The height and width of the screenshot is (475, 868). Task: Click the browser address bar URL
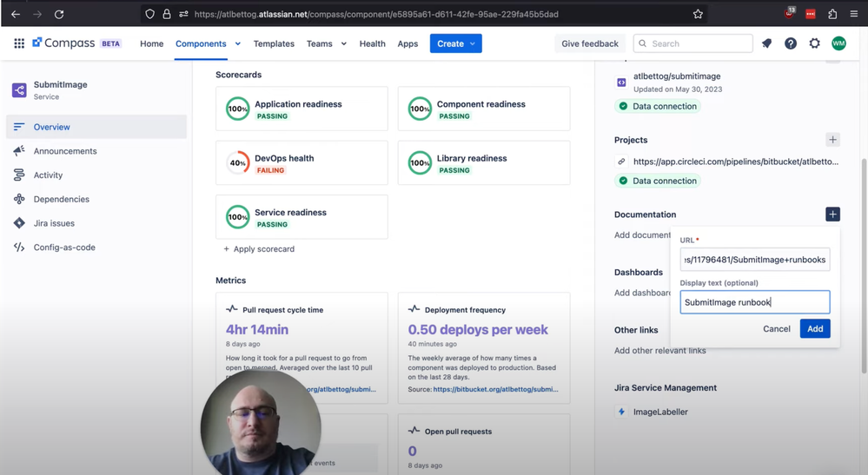[376, 15]
